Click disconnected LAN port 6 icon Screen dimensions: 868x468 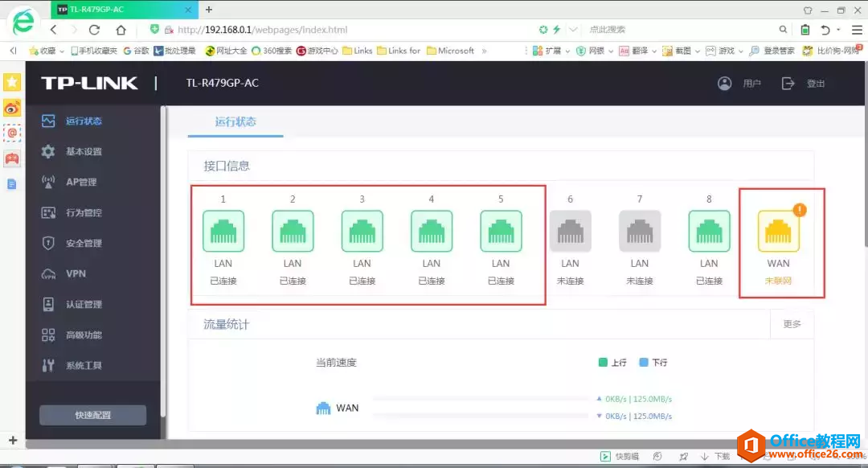(570, 232)
